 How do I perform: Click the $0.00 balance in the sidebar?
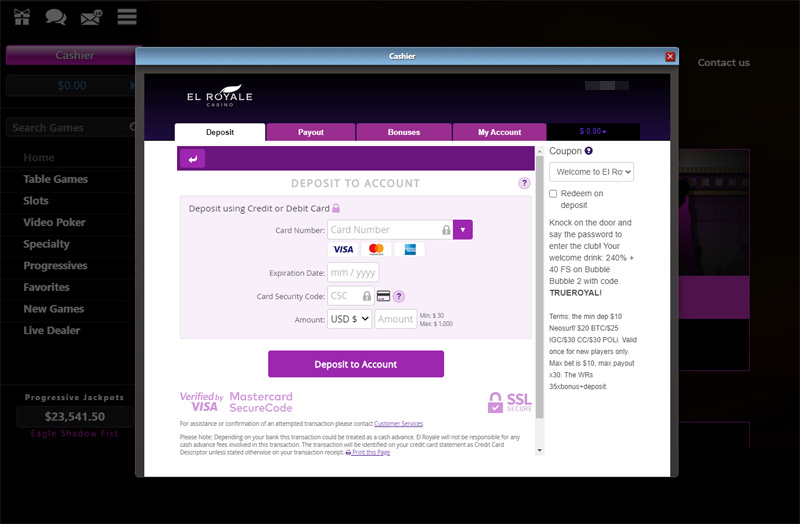tap(71, 85)
